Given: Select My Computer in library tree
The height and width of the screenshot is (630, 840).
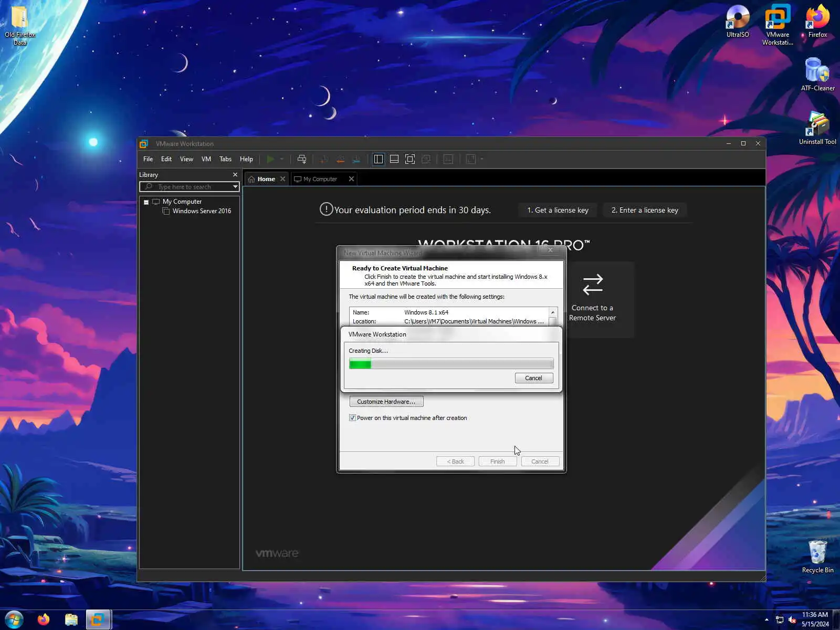Looking at the screenshot, I should 182,202.
